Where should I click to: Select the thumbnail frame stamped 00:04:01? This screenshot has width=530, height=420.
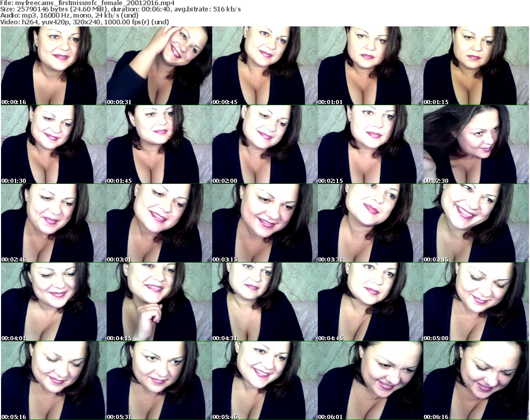(54, 302)
